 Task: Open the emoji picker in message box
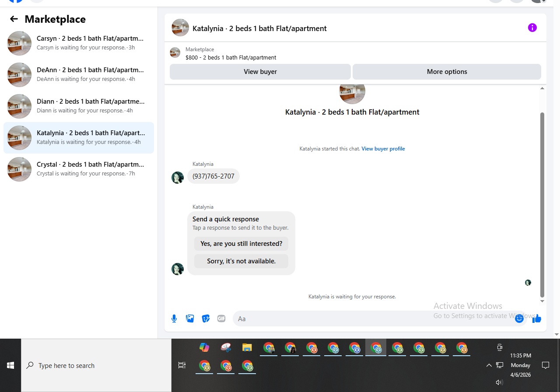(519, 318)
